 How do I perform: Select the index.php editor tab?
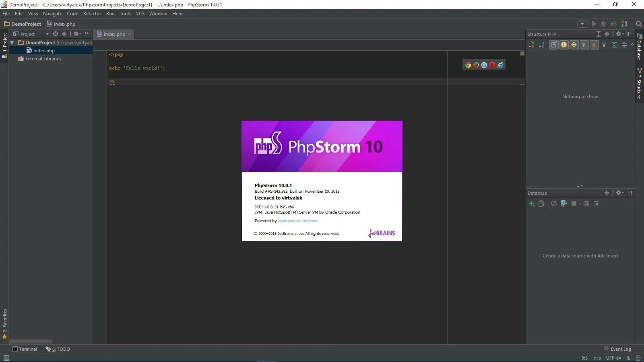114,34
